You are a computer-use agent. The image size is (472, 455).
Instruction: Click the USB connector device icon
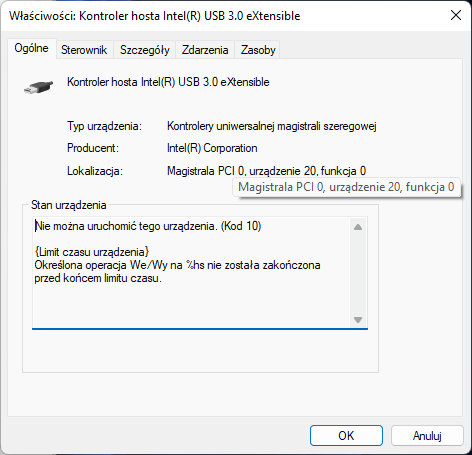(x=38, y=87)
